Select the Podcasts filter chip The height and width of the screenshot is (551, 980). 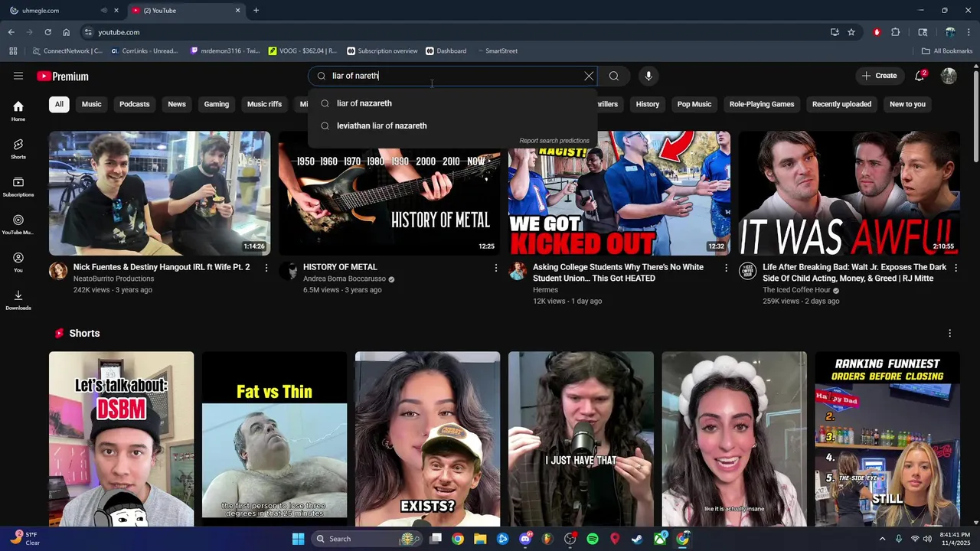click(134, 104)
